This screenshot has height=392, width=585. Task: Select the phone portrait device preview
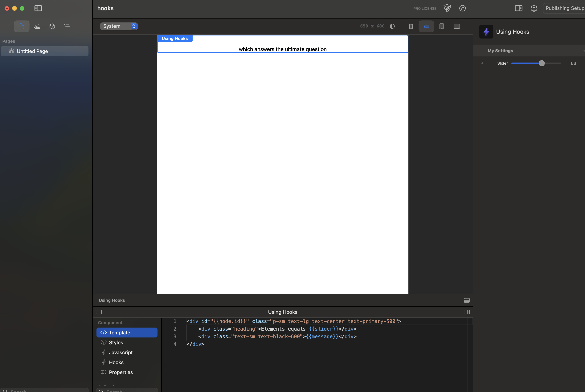411,26
